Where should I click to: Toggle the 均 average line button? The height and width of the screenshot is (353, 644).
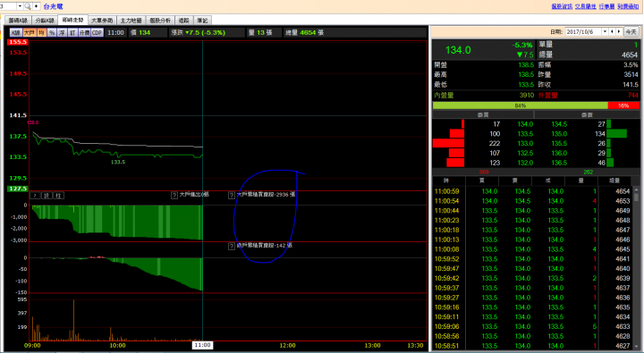(x=41, y=32)
